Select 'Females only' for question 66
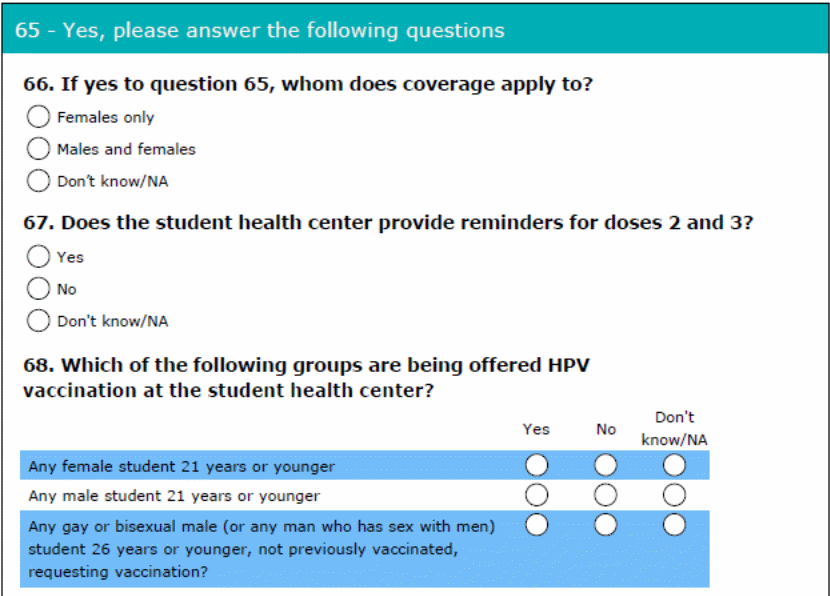 click(x=38, y=117)
